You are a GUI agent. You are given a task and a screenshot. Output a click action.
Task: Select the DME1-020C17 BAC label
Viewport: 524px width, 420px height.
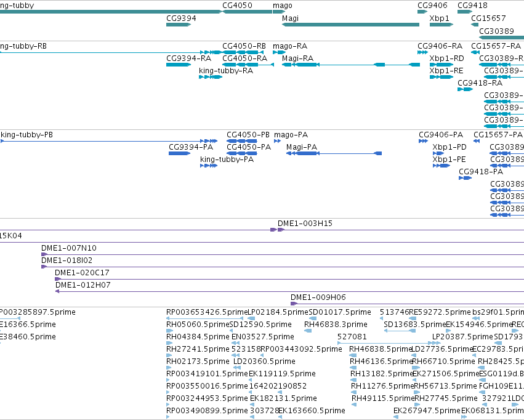coord(83,273)
